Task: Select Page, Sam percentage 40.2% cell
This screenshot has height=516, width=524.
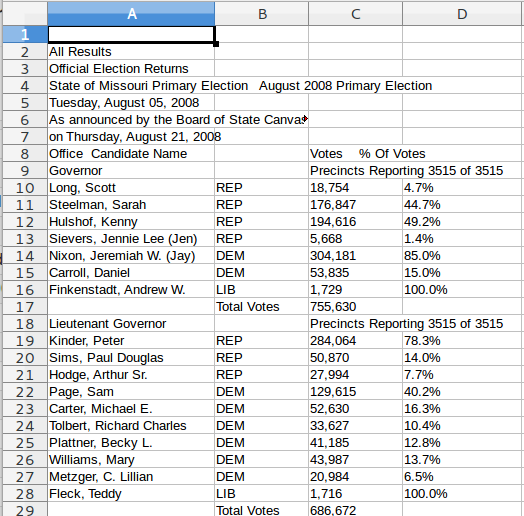Action: coord(463,392)
